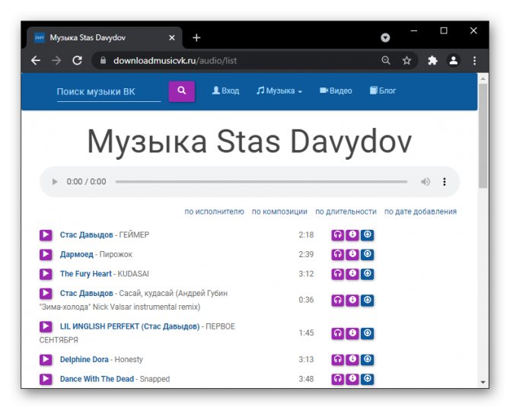Screen dimensions: 510x420
Task: Close the Музыка Stas Davydov tab
Action: [172, 38]
